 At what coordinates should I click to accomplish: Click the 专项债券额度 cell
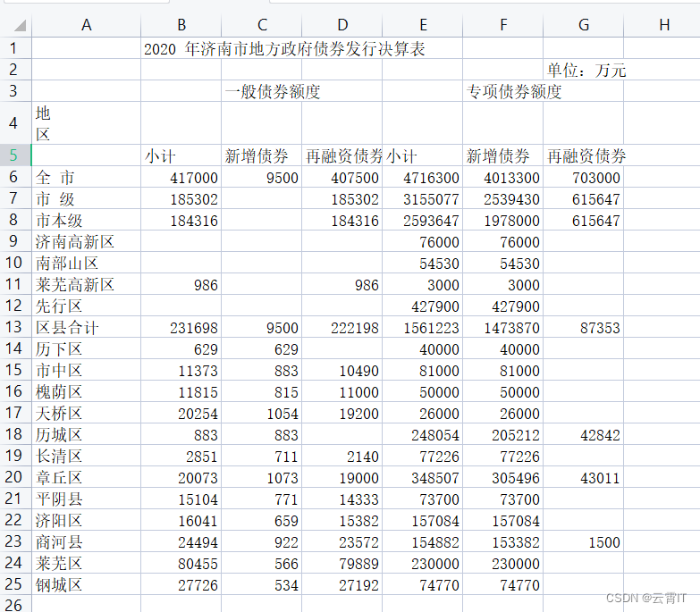pyautogui.click(x=514, y=91)
